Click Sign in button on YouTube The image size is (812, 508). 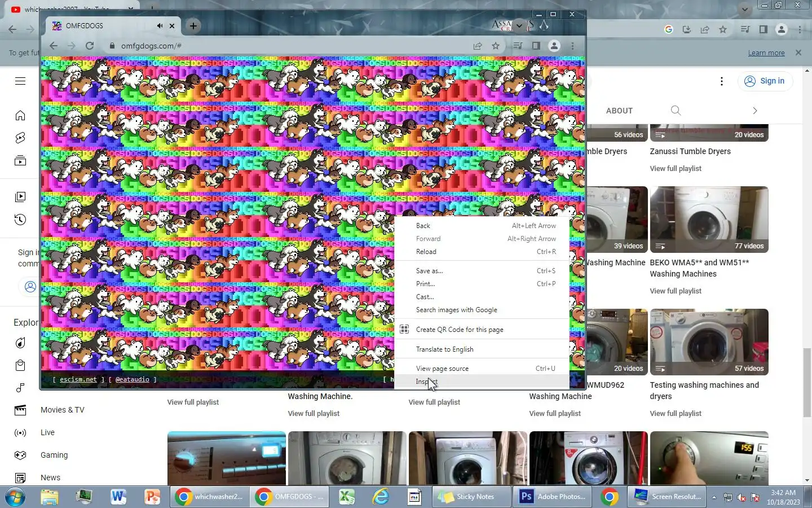point(765,81)
